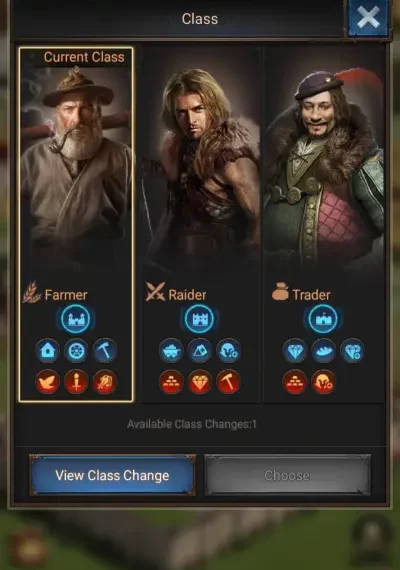Tap the red helmet icon under Trader
This screenshot has height=570, width=400.
(323, 382)
